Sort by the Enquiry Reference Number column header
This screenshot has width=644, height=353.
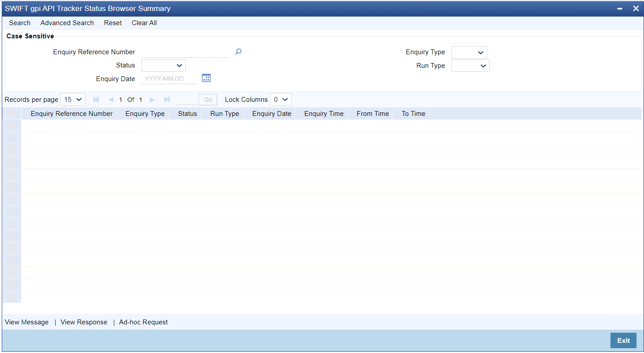point(72,114)
